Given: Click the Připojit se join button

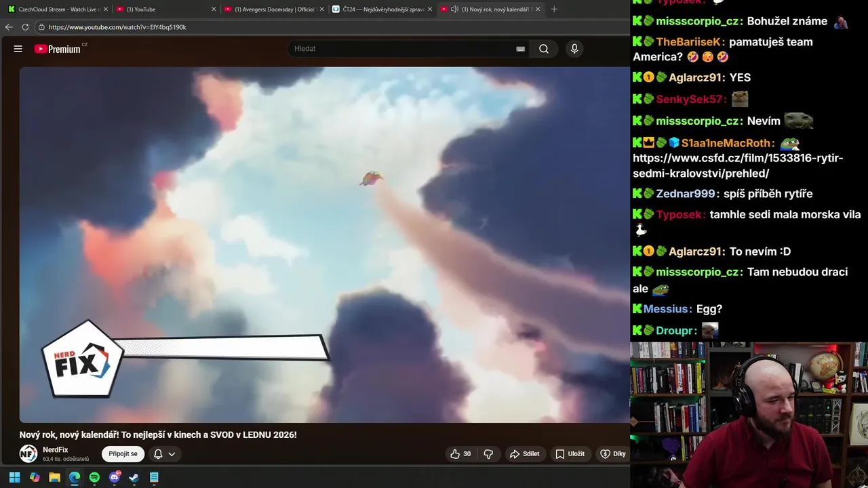Looking at the screenshot, I should (123, 454).
